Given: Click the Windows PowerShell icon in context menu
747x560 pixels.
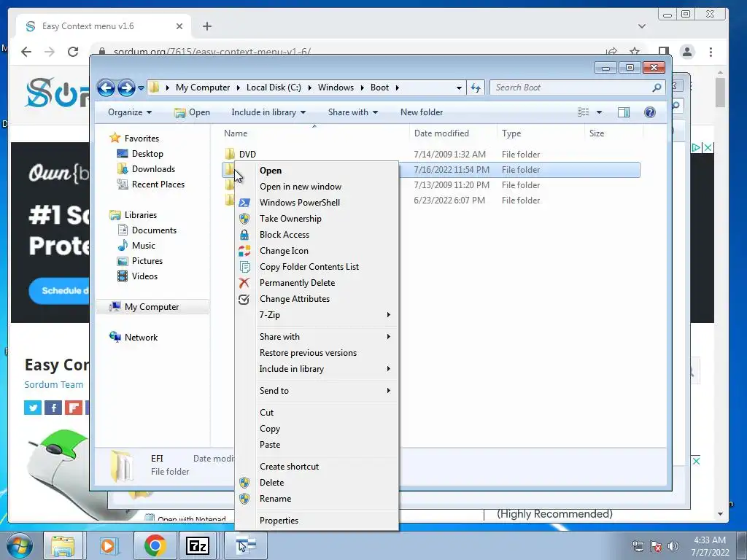Looking at the screenshot, I should (244, 203).
